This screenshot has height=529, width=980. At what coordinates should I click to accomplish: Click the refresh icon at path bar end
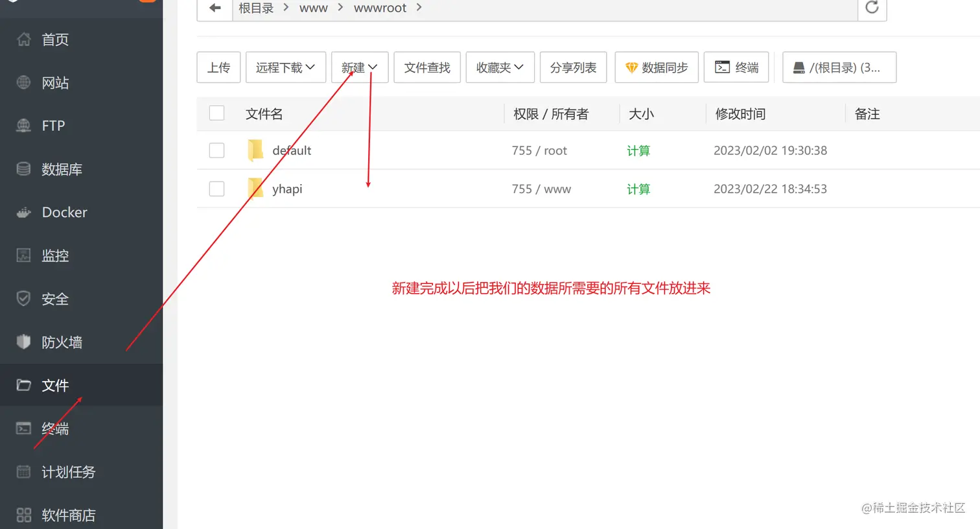pyautogui.click(x=872, y=7)
